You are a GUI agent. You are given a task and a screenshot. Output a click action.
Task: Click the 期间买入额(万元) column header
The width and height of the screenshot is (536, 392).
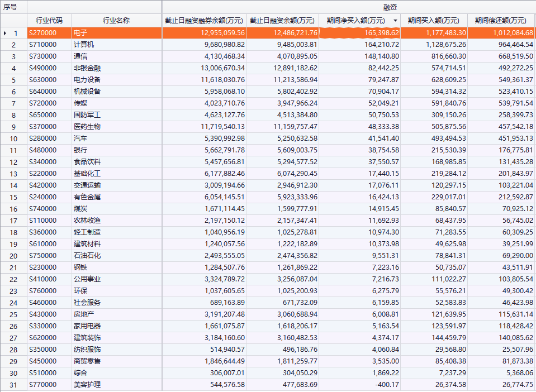click(x=433, y=21)
